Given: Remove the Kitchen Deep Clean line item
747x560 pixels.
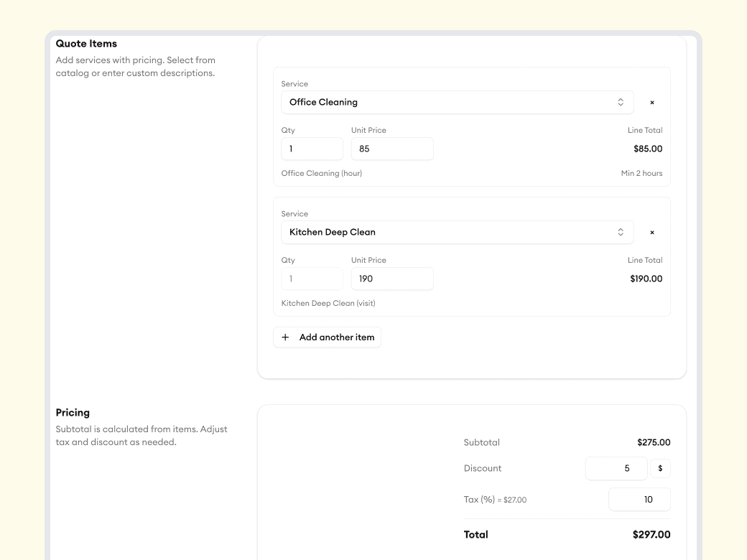Looking at the screenshot, I should click(x=651, y=232).
